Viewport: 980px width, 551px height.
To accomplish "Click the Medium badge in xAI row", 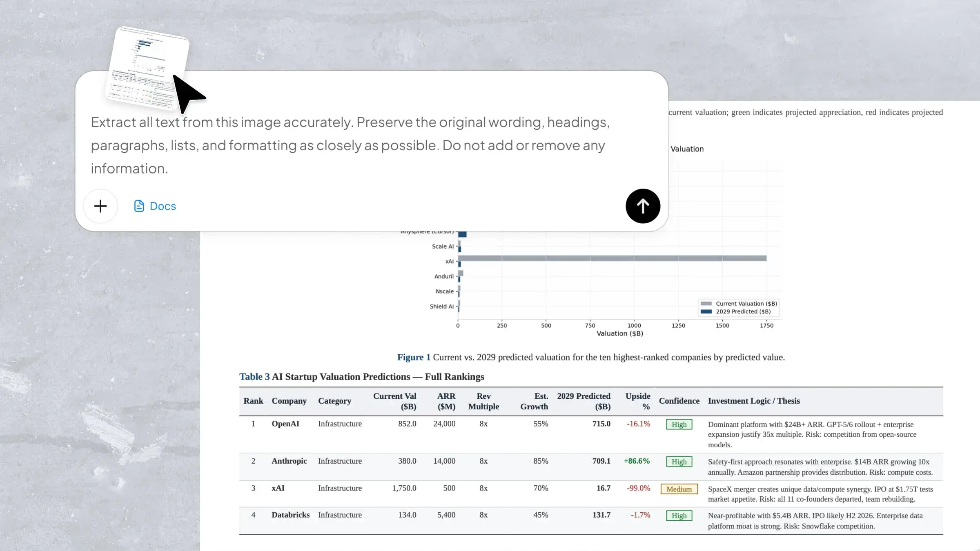I will (x=679, y=489).
